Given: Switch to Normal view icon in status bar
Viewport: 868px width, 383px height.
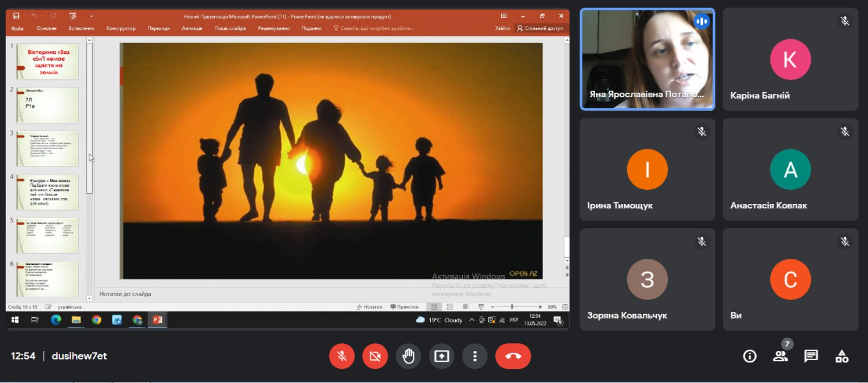Looking at the screenshot, I should pos(434,307).
